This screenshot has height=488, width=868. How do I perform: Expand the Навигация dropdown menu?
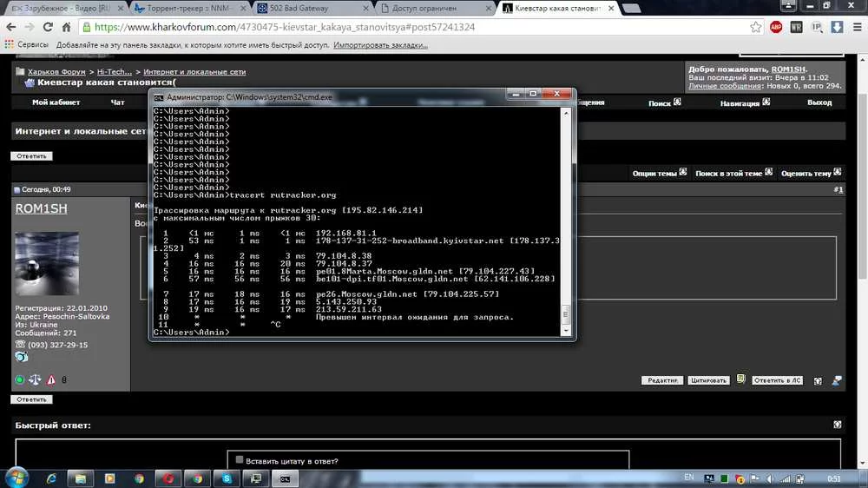(x=745, y=102)
